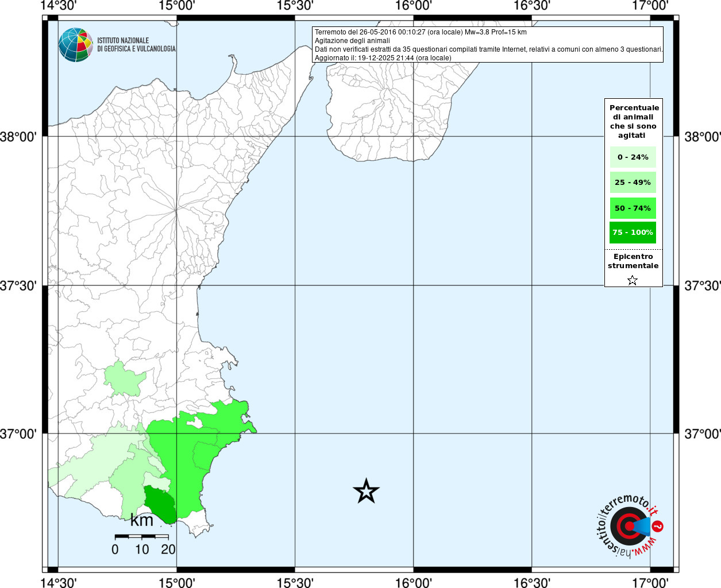Click the 'Epicentro strumentale' legend label
721x588 pixels.
pos(633,261)
